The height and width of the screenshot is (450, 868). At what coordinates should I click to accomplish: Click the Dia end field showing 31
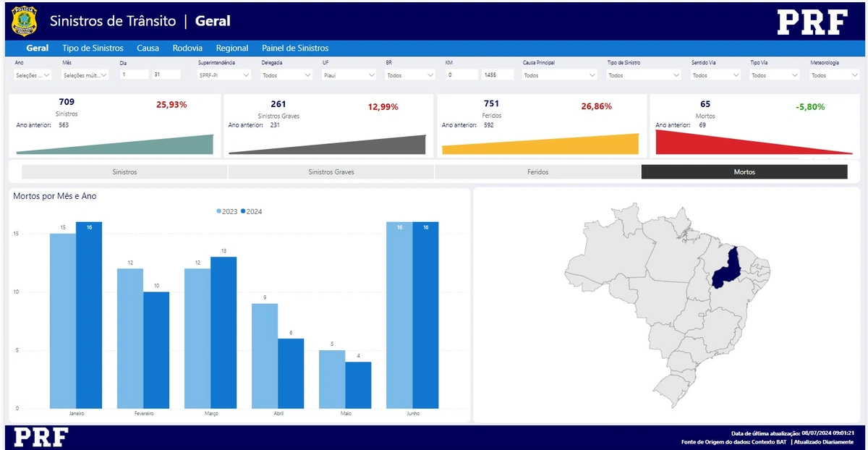pos(166,75)
